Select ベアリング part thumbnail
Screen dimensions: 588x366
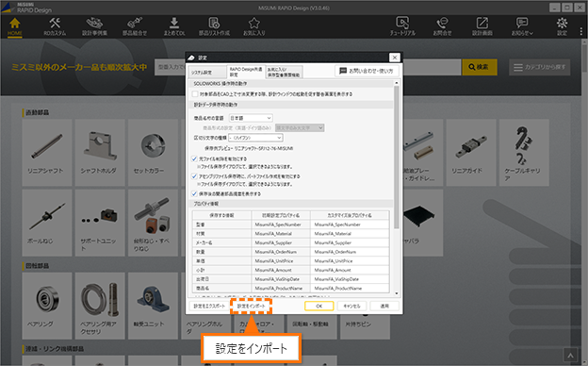pos(47,306)
